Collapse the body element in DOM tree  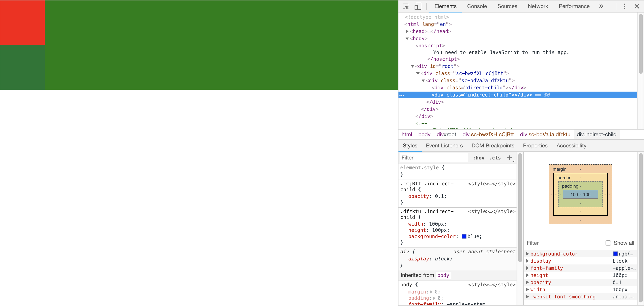coord(407,38)
